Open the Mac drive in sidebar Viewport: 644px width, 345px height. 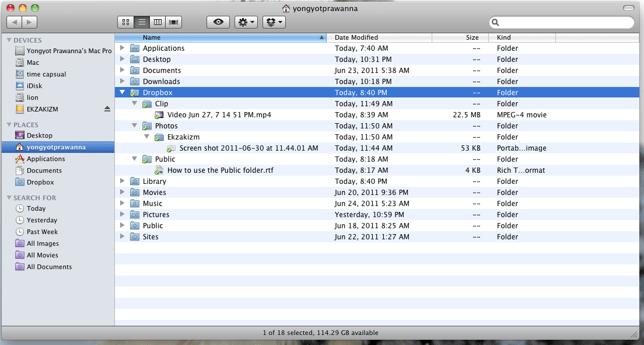[x=27, y=62]
